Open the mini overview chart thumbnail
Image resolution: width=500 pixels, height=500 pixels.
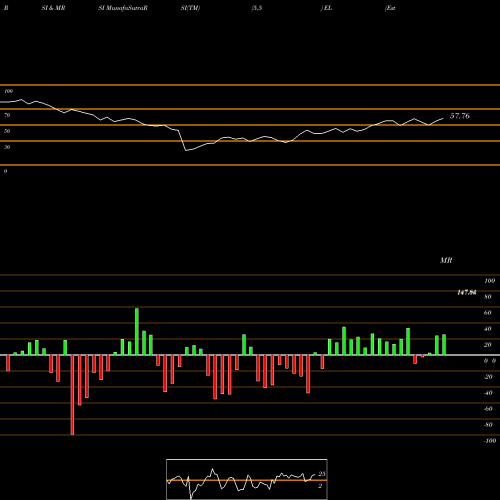click(x=247, y=479)
